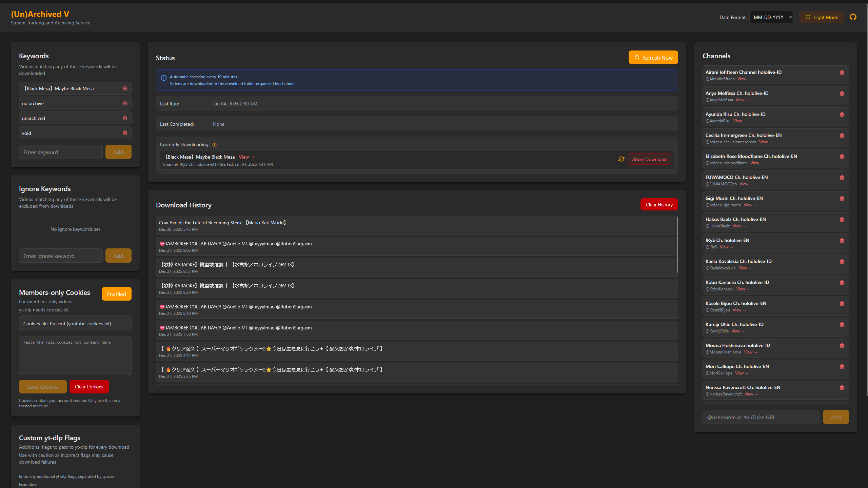Click the Enter Keyword input field

(x=61, y=152)
